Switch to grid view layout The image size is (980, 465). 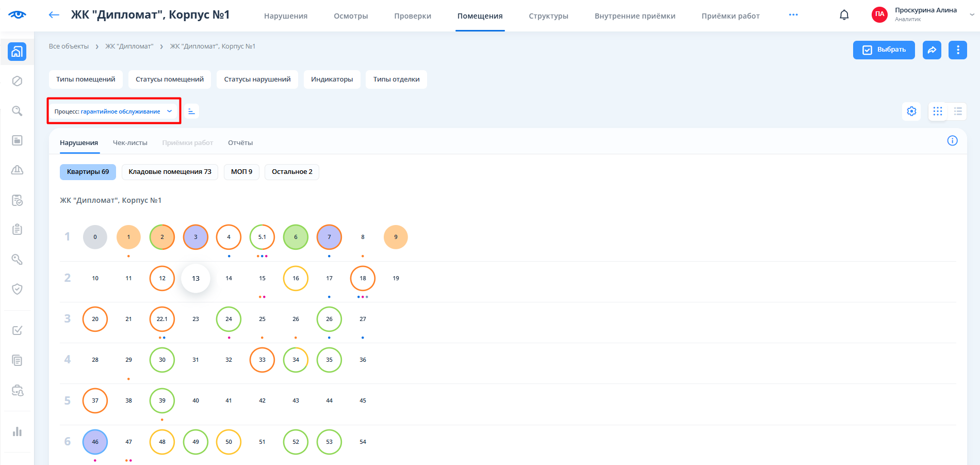(937, 111)
